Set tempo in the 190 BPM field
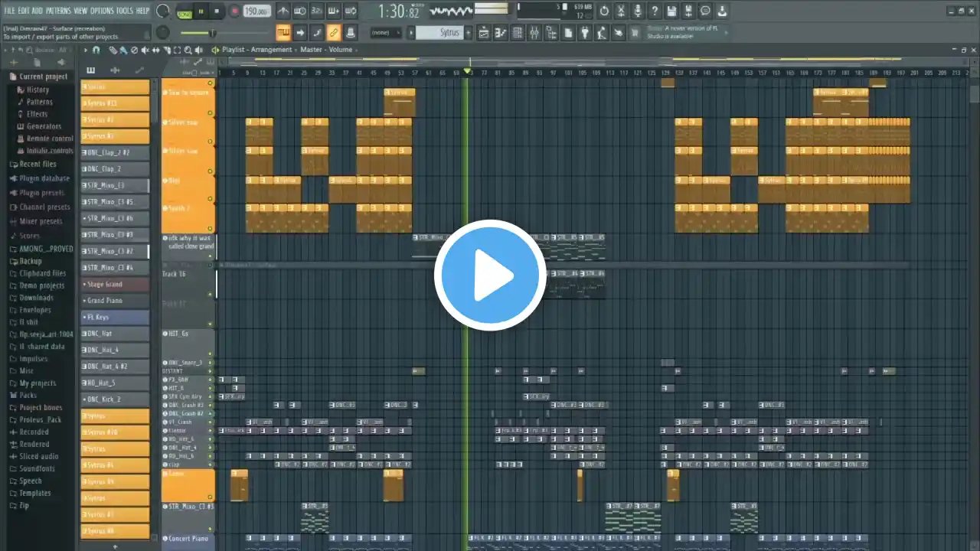The height and width of the screenshot is (551, 980). [x=258, y=11]
